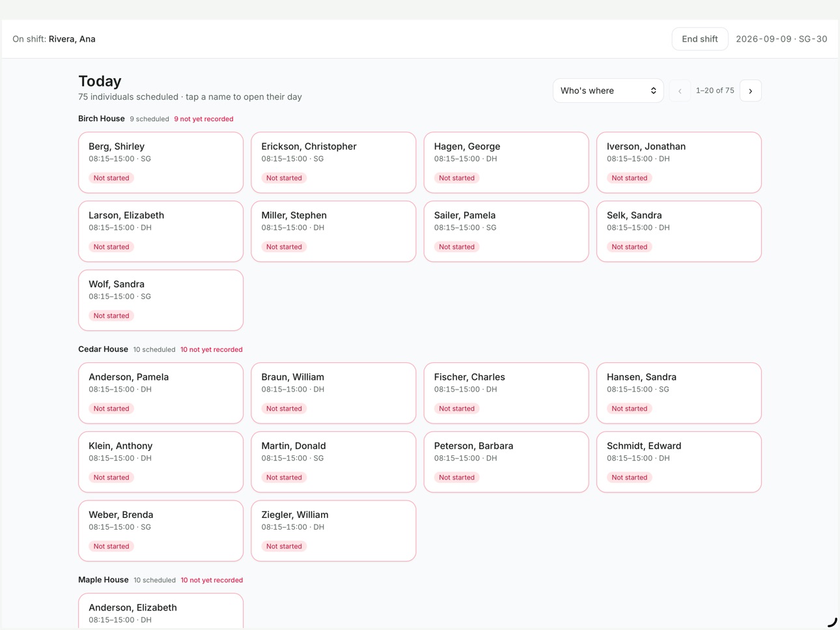Click Maple House '10 scheduled' count
Screen dimensions: 840x630
(154, 580)
